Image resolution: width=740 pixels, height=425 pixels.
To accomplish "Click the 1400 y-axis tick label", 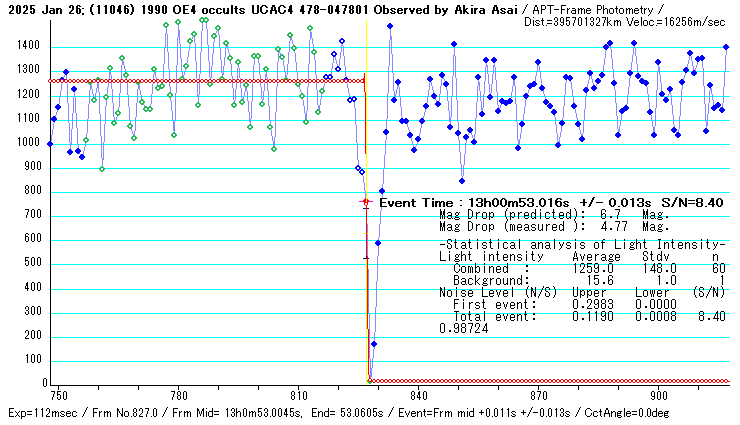I will tap(27, 47).
